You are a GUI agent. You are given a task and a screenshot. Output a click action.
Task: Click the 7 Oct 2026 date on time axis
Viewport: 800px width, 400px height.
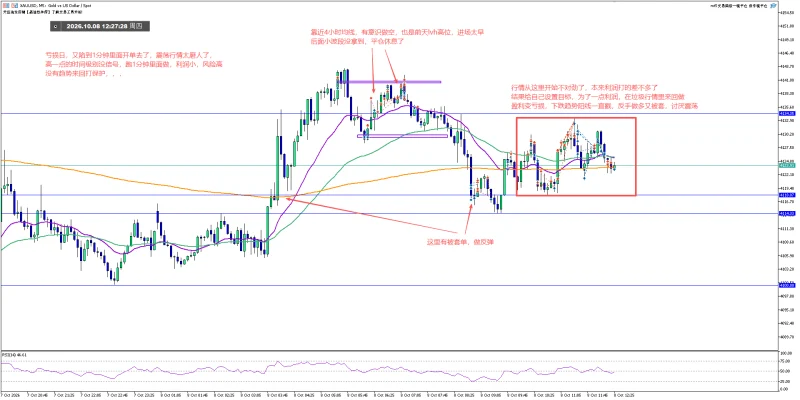[10, 395]
